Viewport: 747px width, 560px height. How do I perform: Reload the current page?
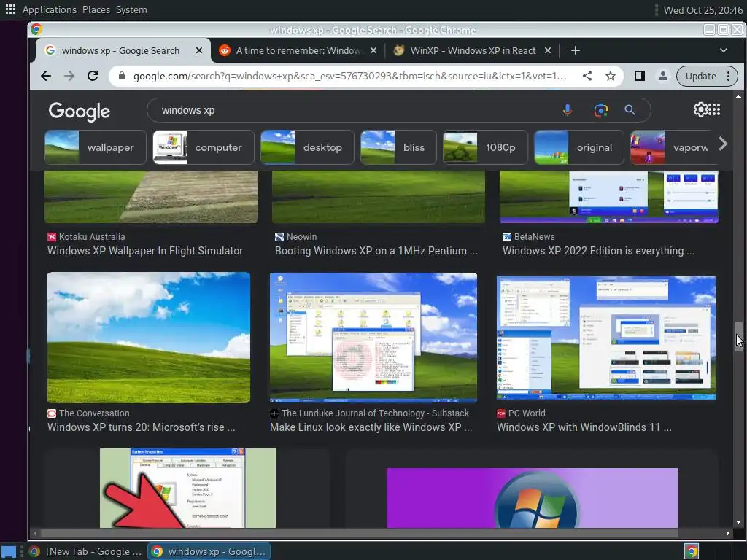click(93, 76)
